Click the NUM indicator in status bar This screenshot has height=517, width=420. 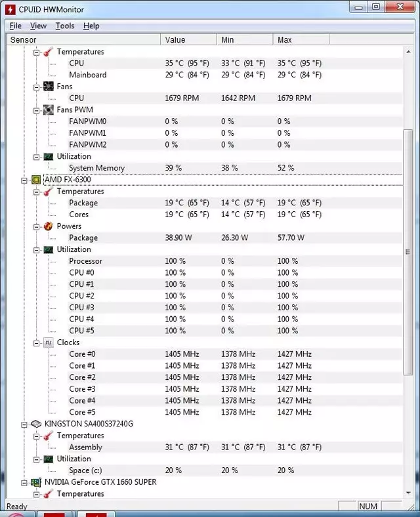point(368,506)
